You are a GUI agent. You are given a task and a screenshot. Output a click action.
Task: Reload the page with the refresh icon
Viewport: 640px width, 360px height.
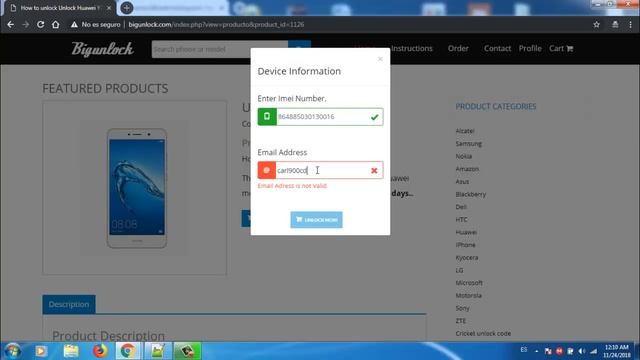[x=40, y=24]
